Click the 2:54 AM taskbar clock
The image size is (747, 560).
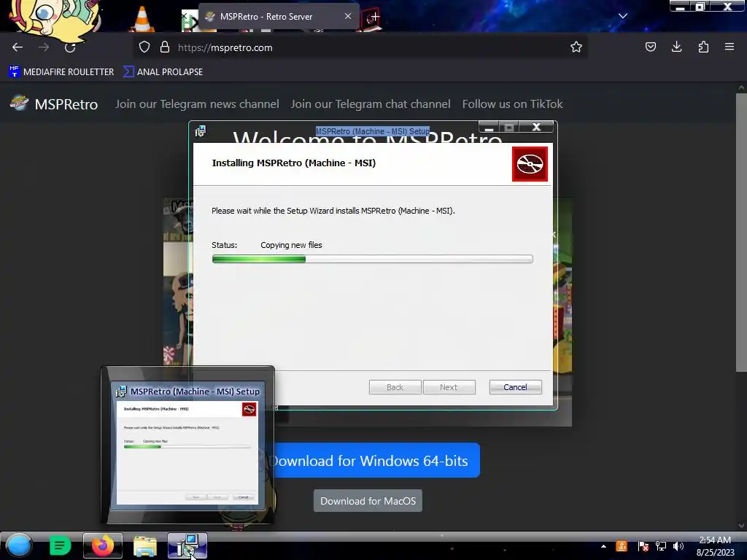point(715,546)
